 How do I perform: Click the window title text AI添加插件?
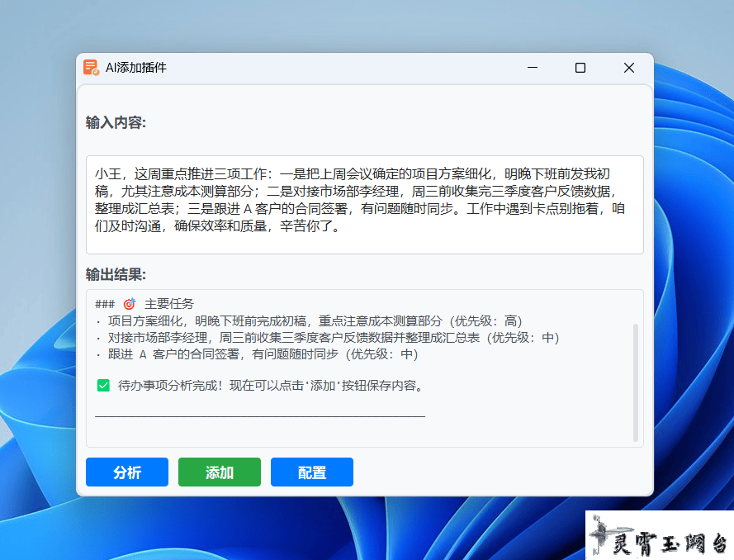pyautogui.click(x=136, y=68)
